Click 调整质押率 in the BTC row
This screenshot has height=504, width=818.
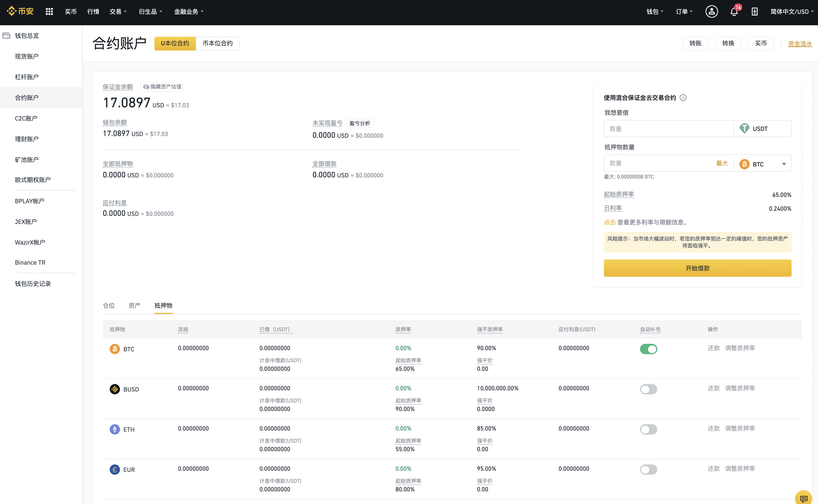tap(740, 348)
